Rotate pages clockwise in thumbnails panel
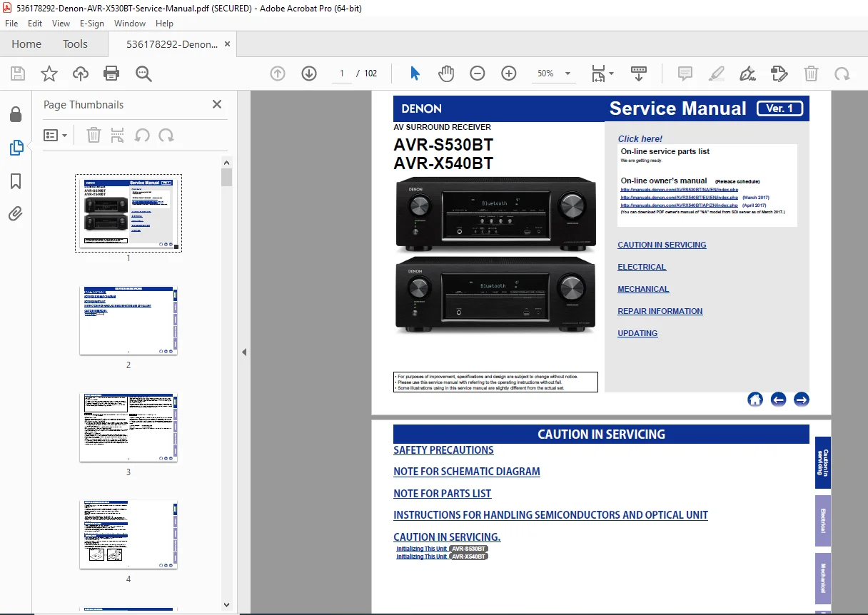 click(x=166, y=135)
